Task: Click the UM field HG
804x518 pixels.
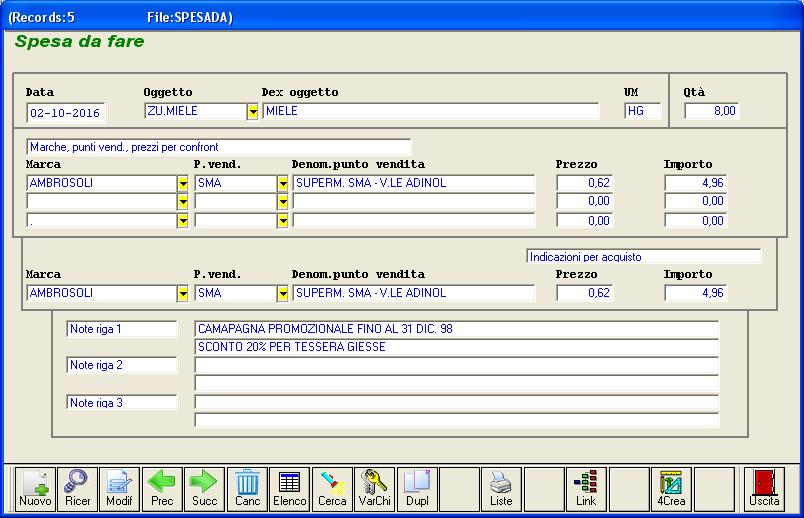Action: coord(642,111)
